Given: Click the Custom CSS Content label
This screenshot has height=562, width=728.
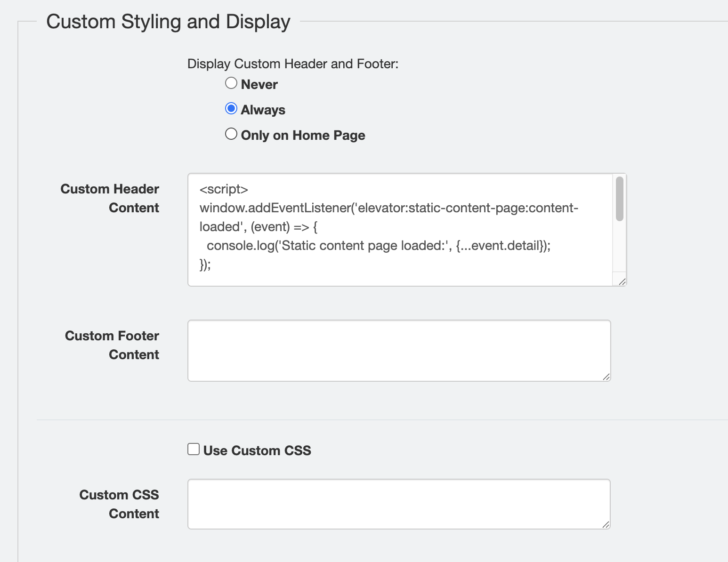Looking at the screenshot, I should click(119, 504).
